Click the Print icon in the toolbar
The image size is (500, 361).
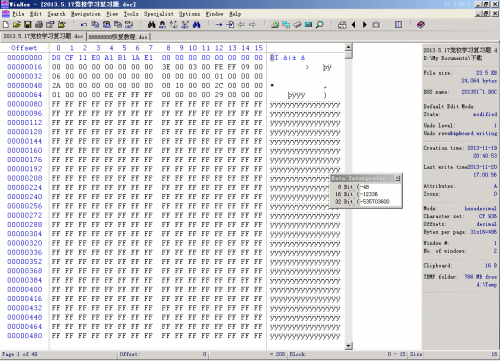pos(39,25)
